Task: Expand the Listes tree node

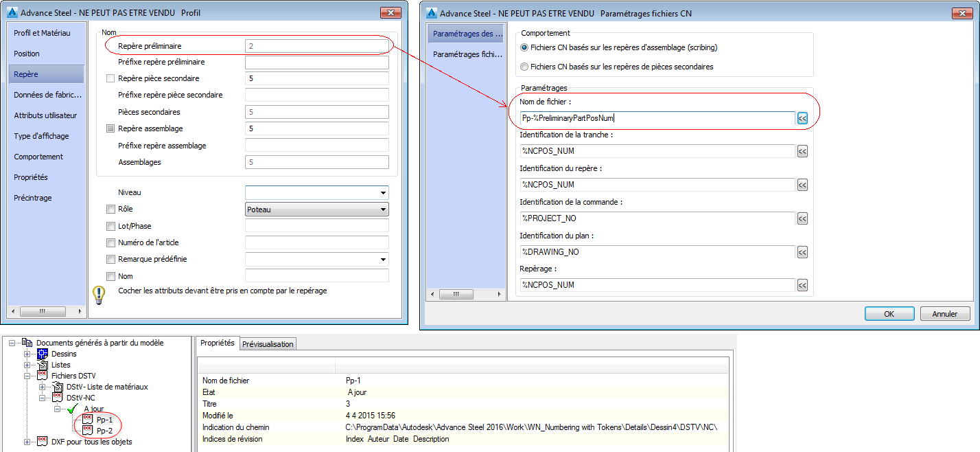Action: [27, 365]
